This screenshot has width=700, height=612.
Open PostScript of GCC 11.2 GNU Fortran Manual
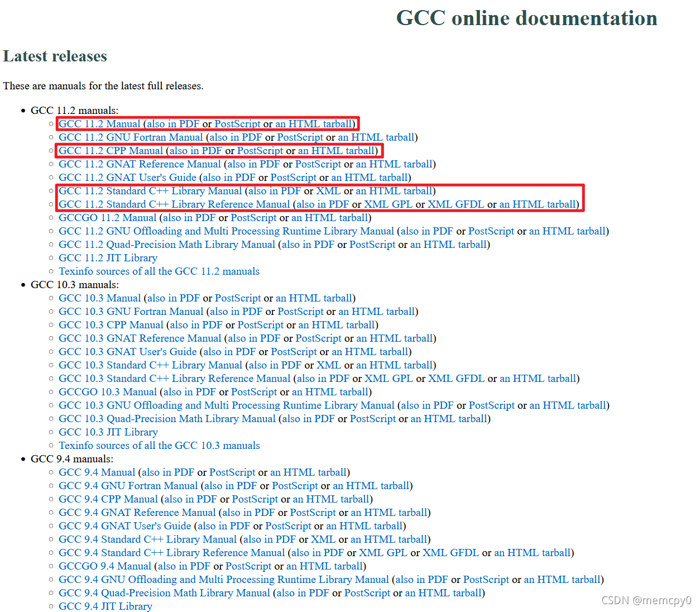tap(300, 137)
